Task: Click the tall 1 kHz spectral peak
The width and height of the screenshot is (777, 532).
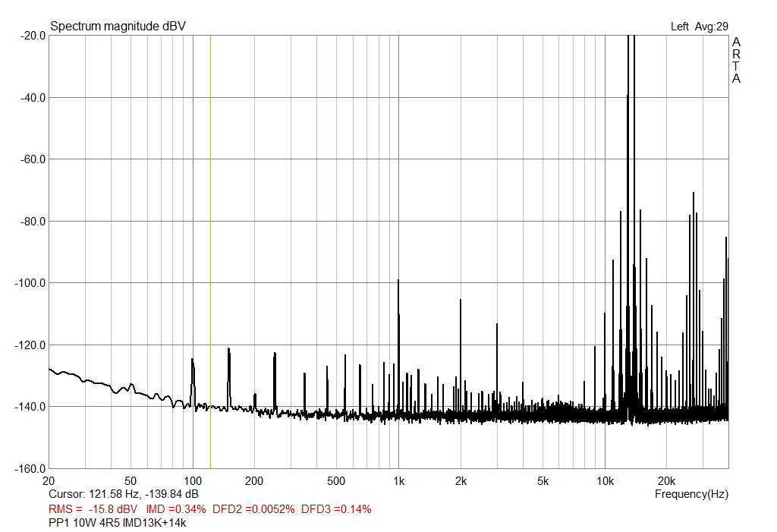Action: [398, 347]
